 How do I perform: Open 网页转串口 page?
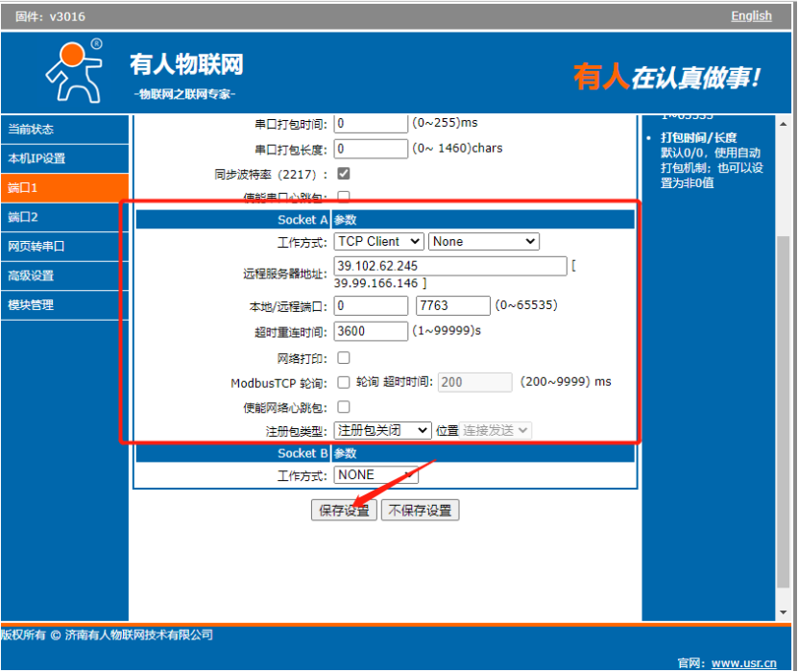coord(36,247)
